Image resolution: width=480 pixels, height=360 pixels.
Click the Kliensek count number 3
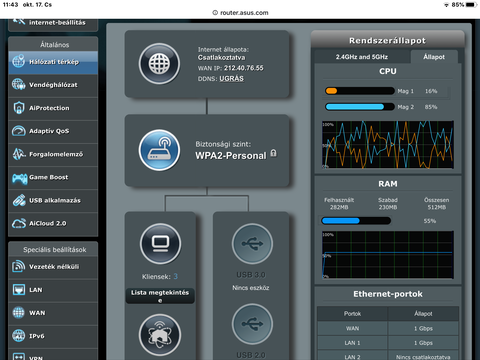point(175,276)
